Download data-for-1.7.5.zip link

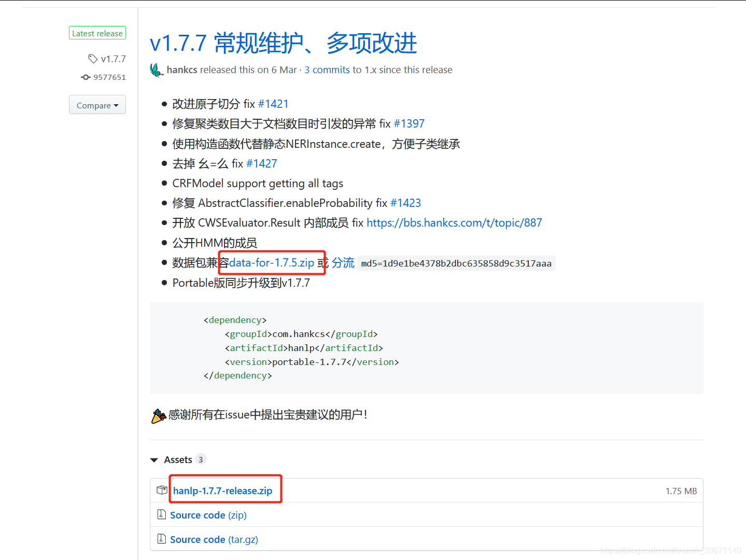272,262
